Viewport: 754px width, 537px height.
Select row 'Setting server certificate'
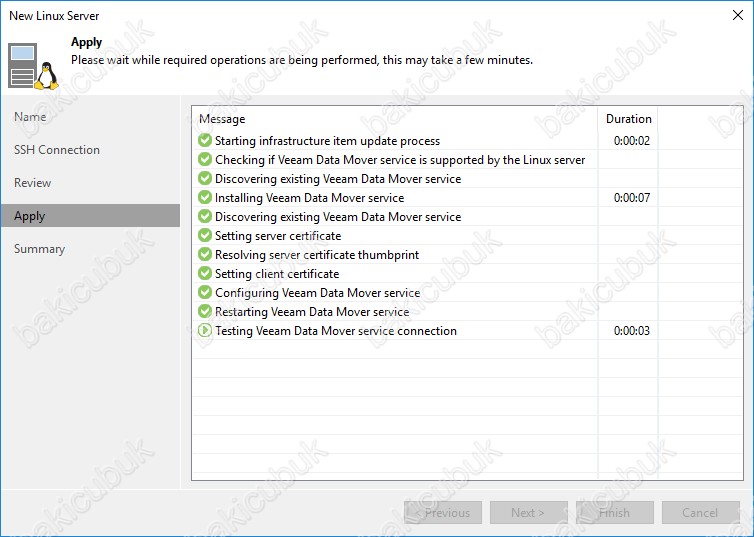pos(467,235)
